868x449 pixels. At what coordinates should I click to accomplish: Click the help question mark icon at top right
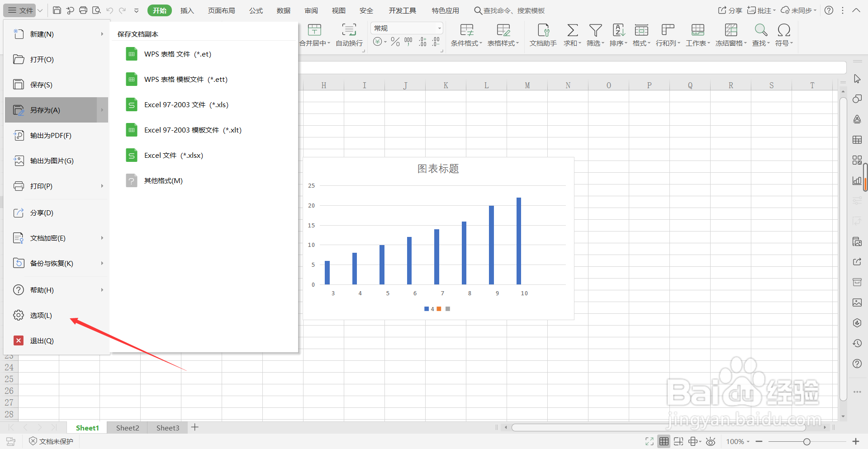point(829,10)
